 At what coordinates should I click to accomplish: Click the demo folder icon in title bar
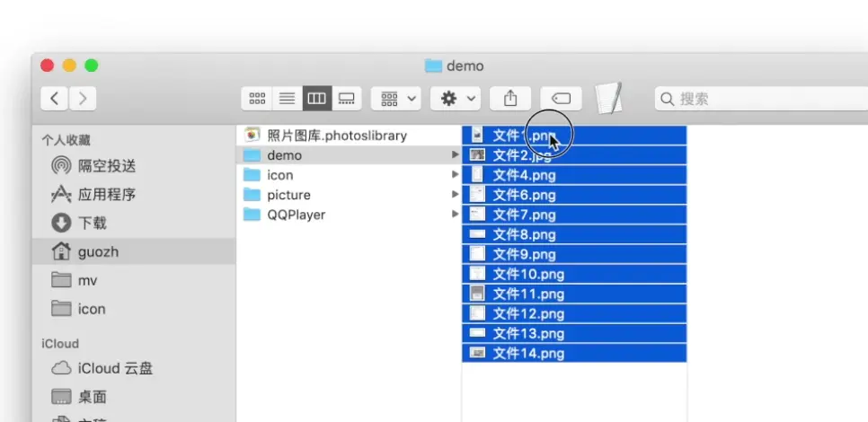[433, 66]
